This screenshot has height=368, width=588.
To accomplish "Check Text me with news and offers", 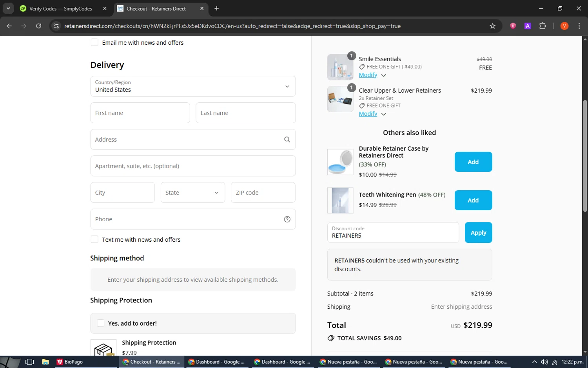I will pos(94,239).
